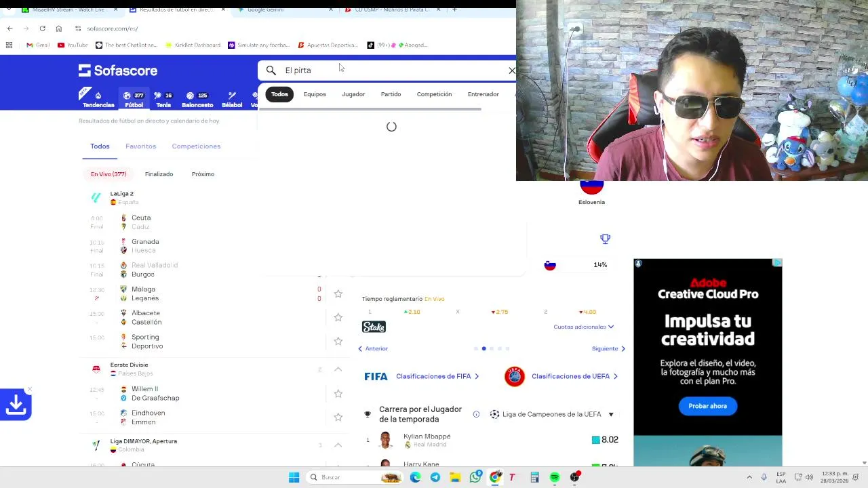Image resolution: width=868 pixels, height=488 pixels.
Task: Filter search results by Partido
Action: point(391,94)
